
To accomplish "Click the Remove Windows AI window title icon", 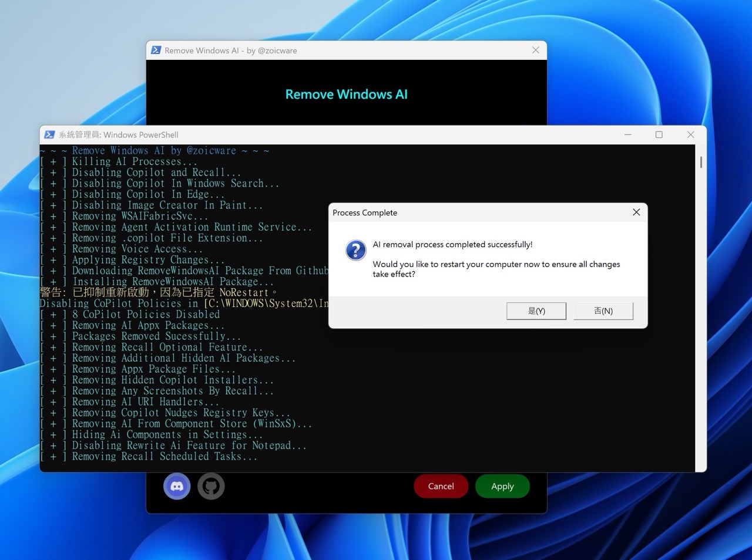I will pos(156,50).
